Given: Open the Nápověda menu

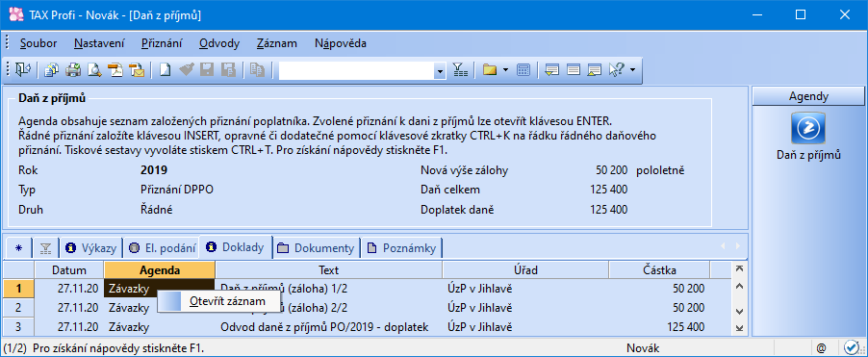Looking at the screenshot, I should click(340, 43).
